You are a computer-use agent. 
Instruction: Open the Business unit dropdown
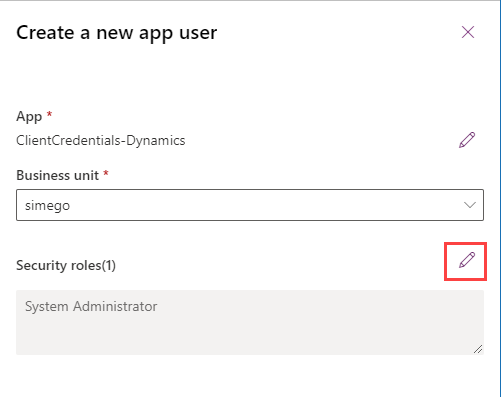[x=250, y=205]
